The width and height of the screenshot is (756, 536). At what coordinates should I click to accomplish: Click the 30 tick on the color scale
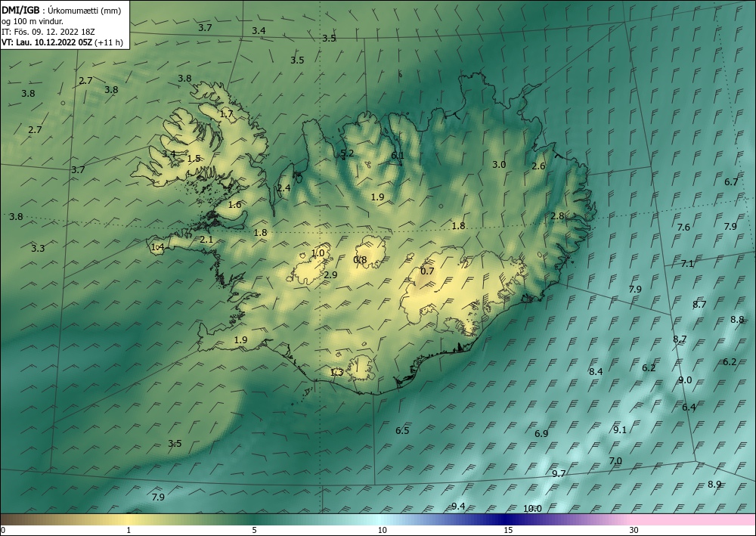(x=634, y=530)
